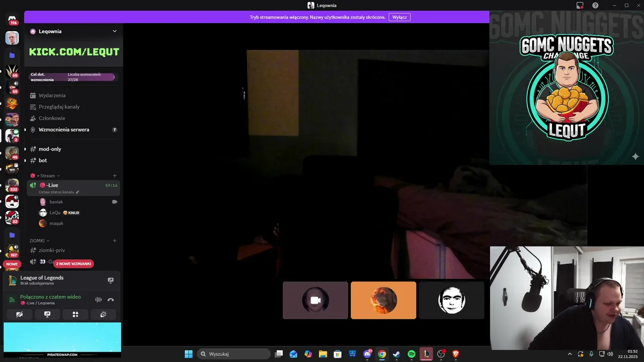
Task: Click the 60MC Nuggets Challenge overlay image
Action: point(567,88)
